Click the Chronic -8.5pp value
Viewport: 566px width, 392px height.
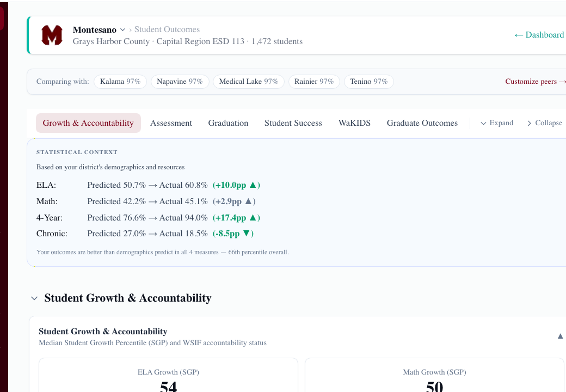coord(233,234)
